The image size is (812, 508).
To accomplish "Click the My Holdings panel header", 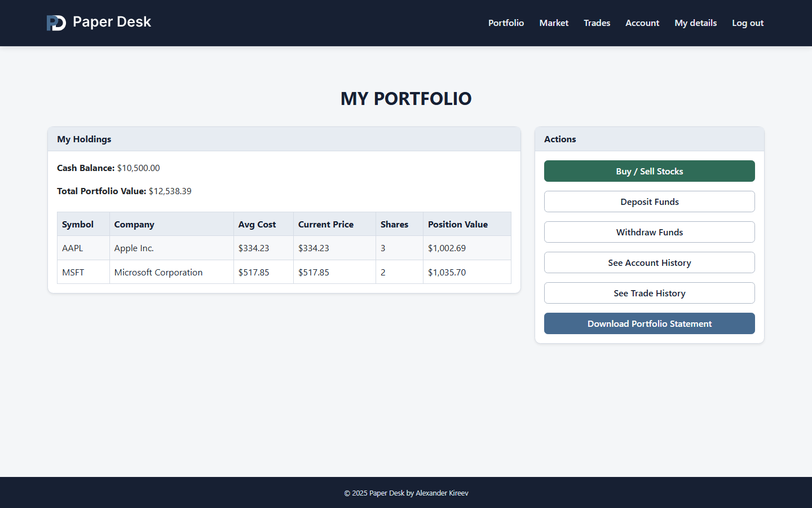I will 284,139.
